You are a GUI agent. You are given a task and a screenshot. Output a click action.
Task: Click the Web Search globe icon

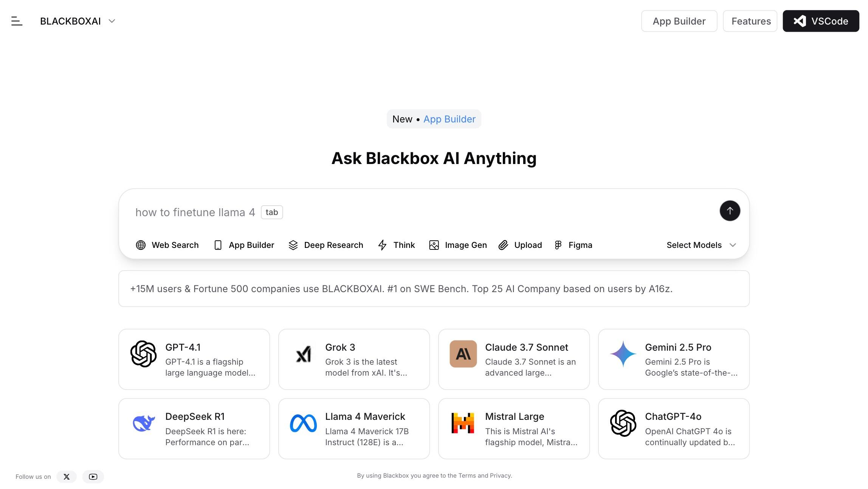[x=141, y=245]
